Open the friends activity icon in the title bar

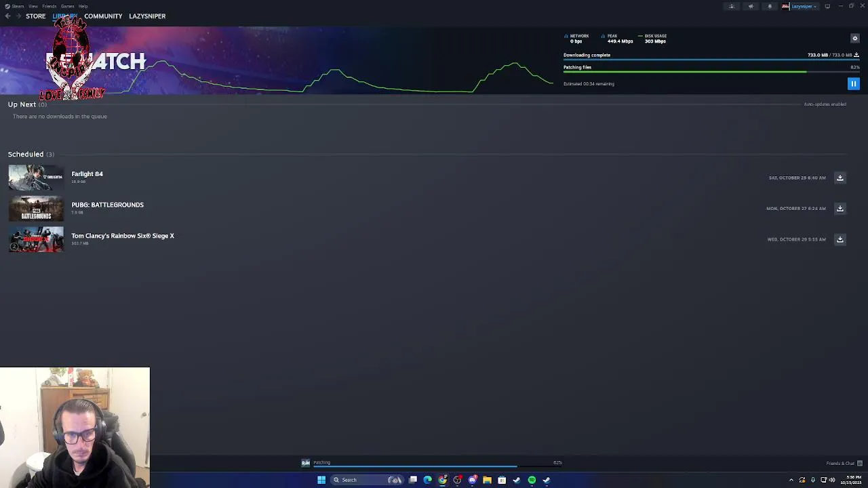(731, 6)
